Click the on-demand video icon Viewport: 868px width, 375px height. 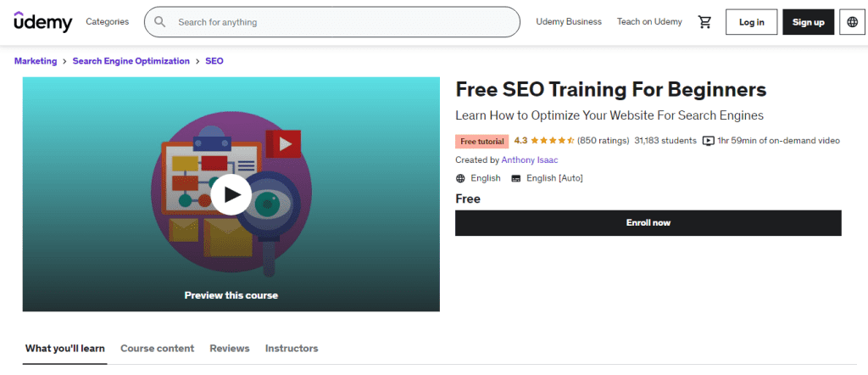(708, 141)
